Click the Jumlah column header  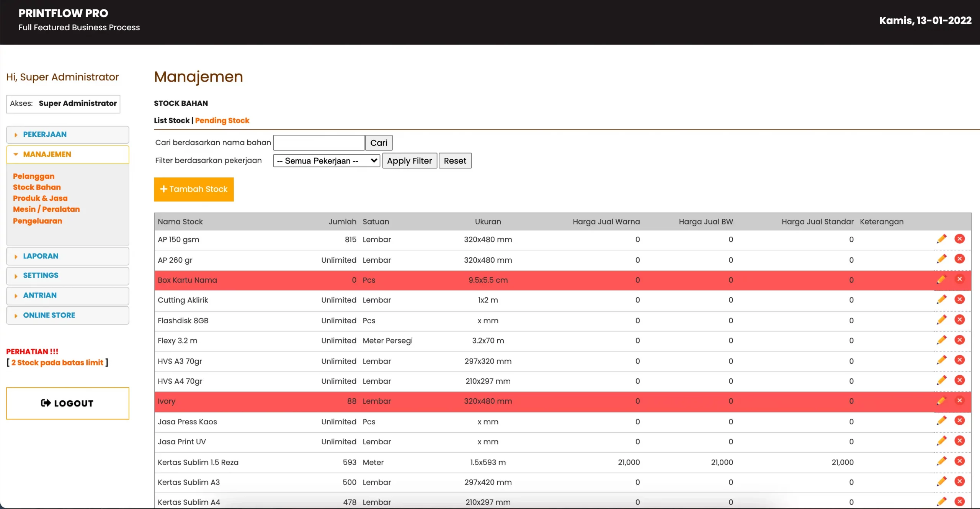[x=342, y=222]
